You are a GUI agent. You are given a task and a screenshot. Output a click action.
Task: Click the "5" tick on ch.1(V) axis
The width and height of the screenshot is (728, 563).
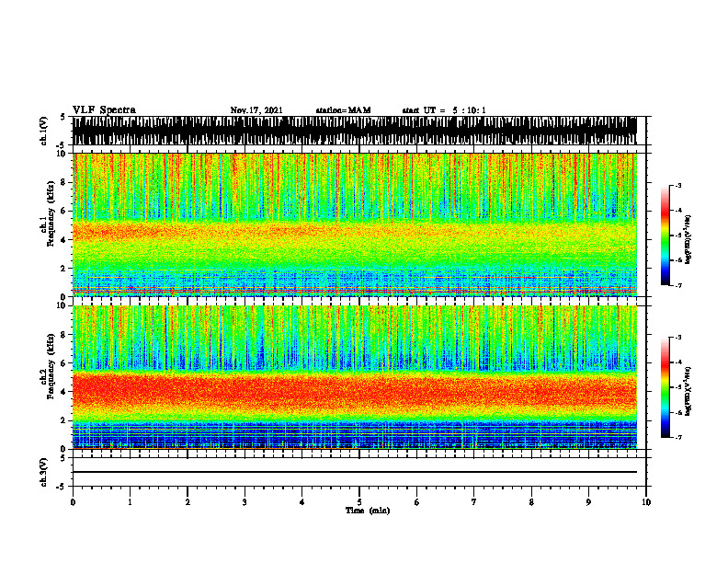click(x=63, y=117)
